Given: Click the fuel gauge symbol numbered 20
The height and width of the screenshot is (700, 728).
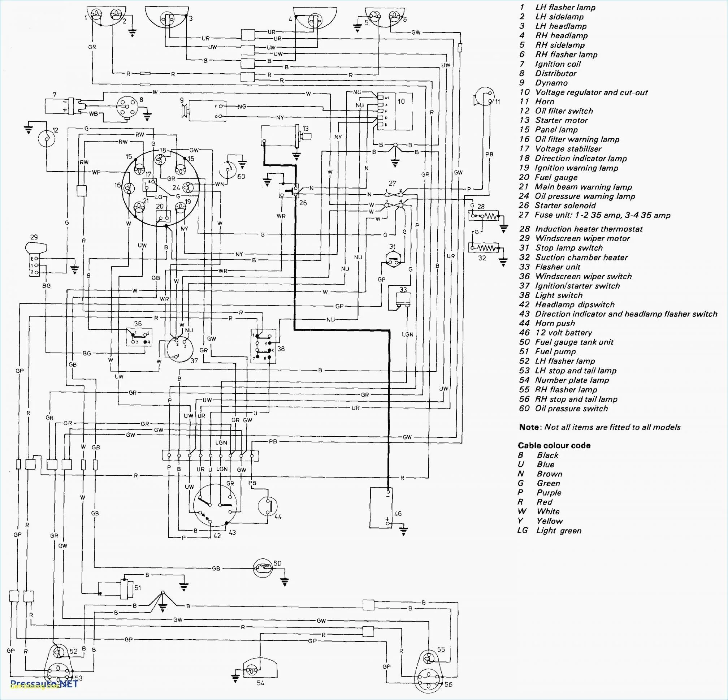Looking at the screenshot, I should [x=164, y=217].
